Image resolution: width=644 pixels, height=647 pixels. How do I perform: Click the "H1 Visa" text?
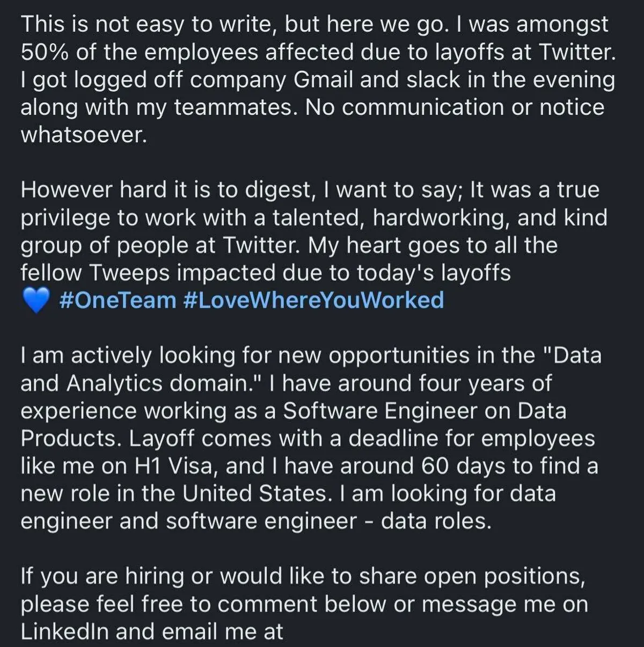(x=174, y=466)
